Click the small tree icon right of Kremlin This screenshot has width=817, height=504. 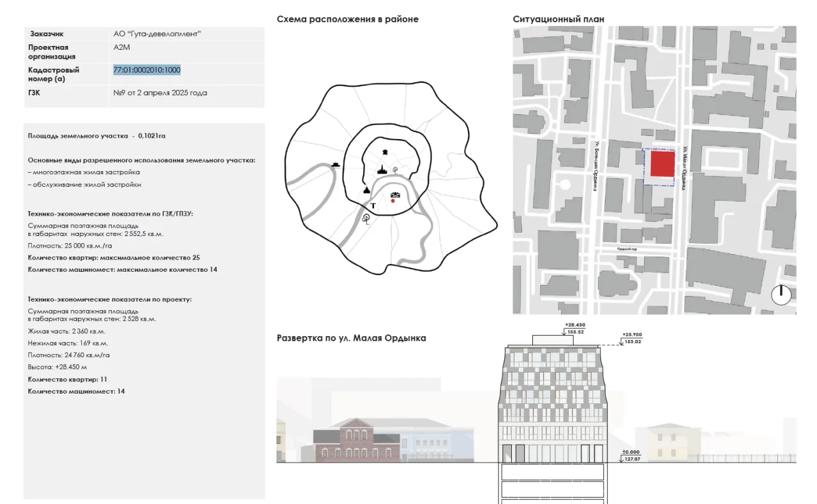[x=396, y=170]
